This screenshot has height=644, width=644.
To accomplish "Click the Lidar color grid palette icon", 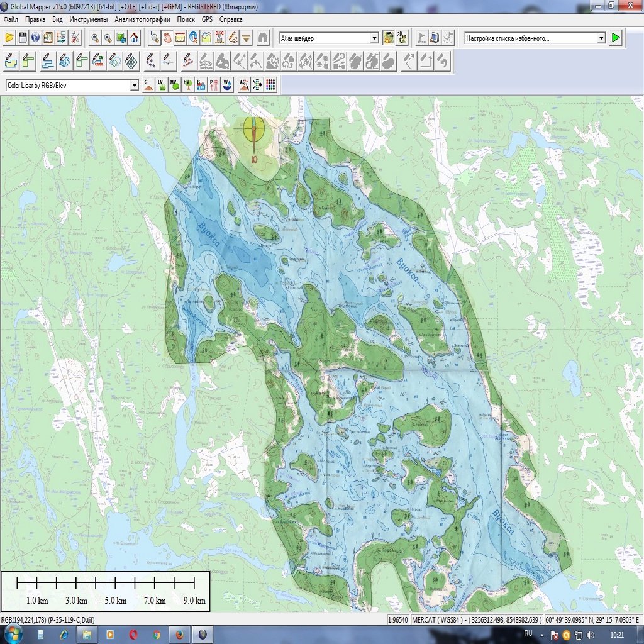I will (x=270, y=85).
